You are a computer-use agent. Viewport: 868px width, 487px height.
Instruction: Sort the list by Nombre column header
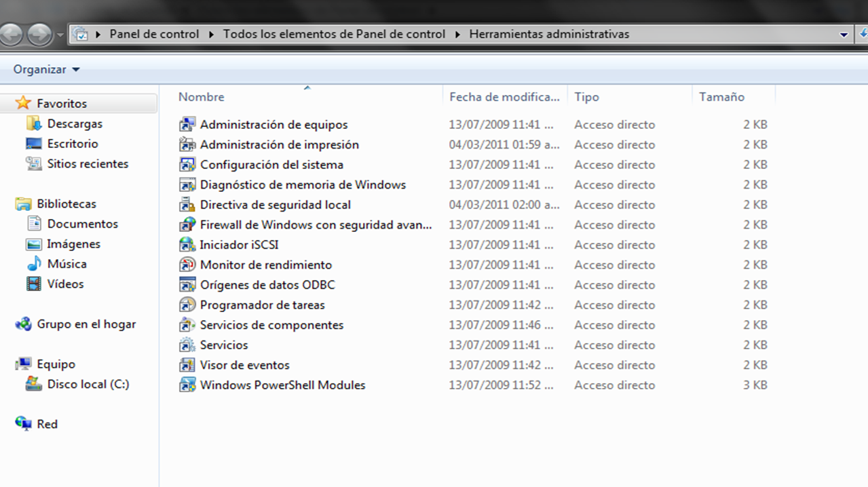coord(202,97)
